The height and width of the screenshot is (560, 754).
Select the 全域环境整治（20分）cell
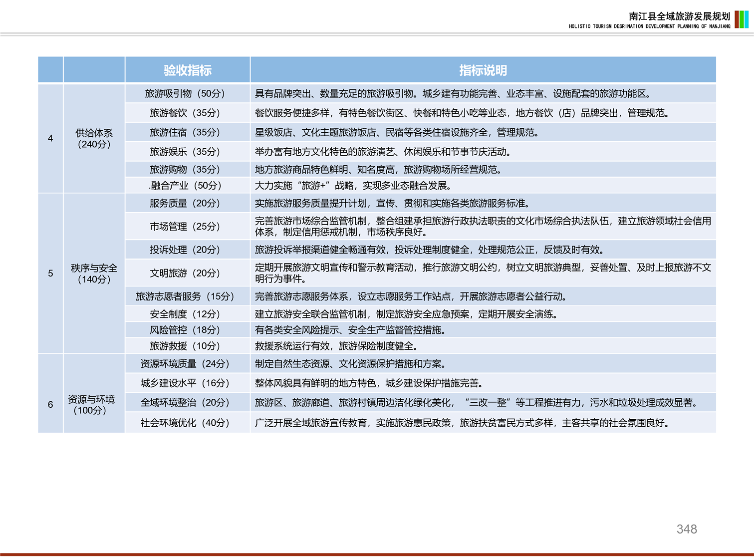(x=187, y=402)
